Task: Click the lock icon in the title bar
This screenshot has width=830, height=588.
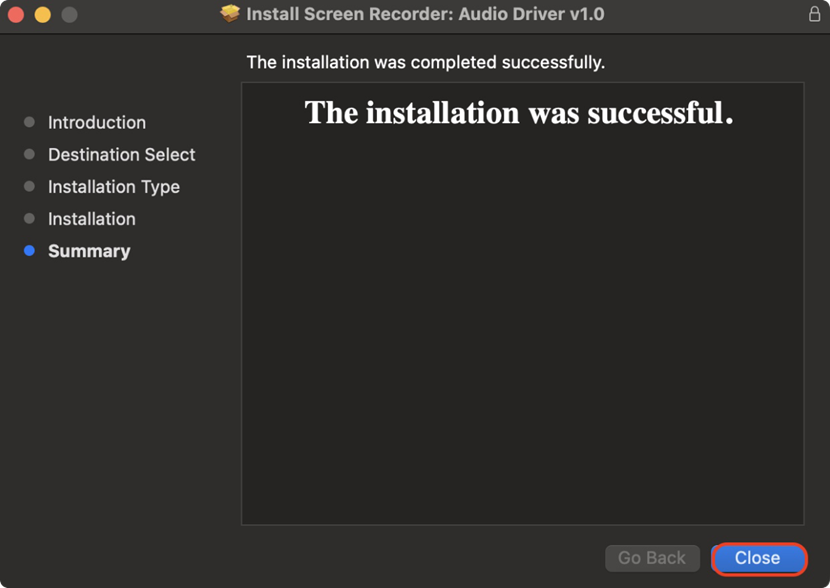Action: 814,14
